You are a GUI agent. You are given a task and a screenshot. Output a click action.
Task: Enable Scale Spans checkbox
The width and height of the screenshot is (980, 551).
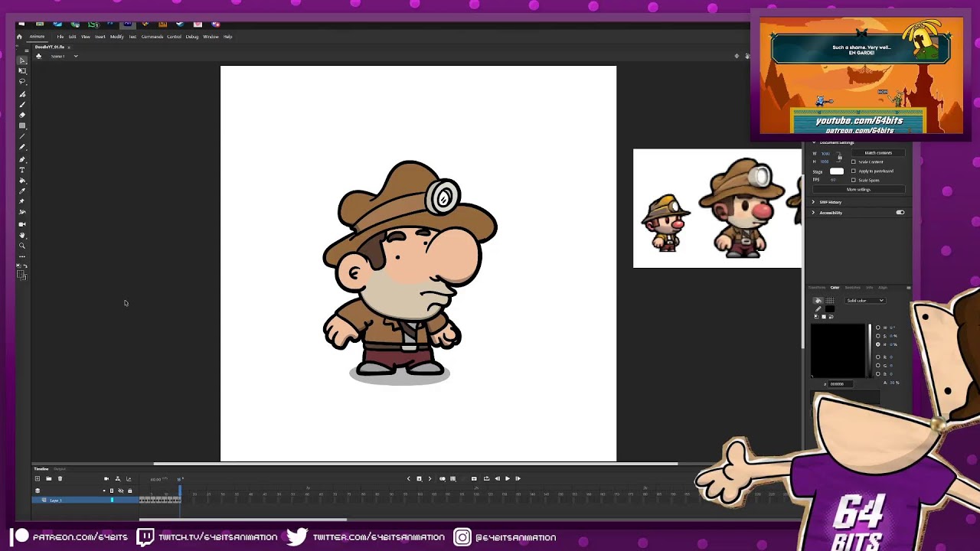tap(854, 181)
